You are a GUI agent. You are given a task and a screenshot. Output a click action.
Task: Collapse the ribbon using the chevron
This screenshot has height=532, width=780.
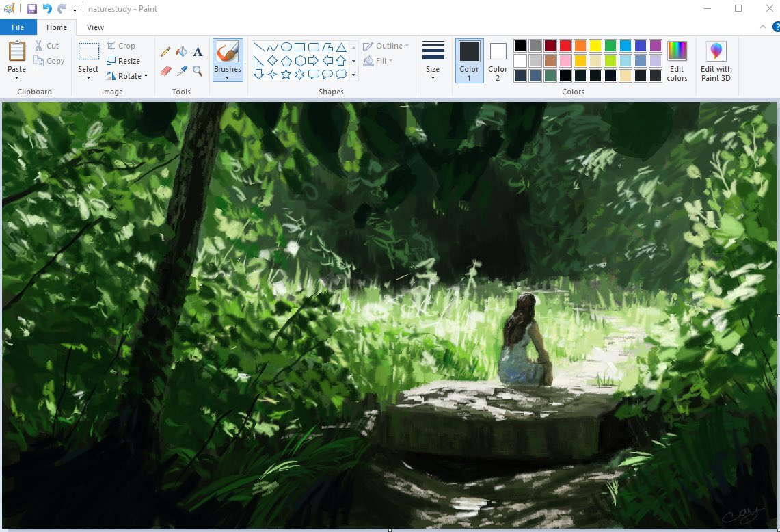[x=763, y=27]
